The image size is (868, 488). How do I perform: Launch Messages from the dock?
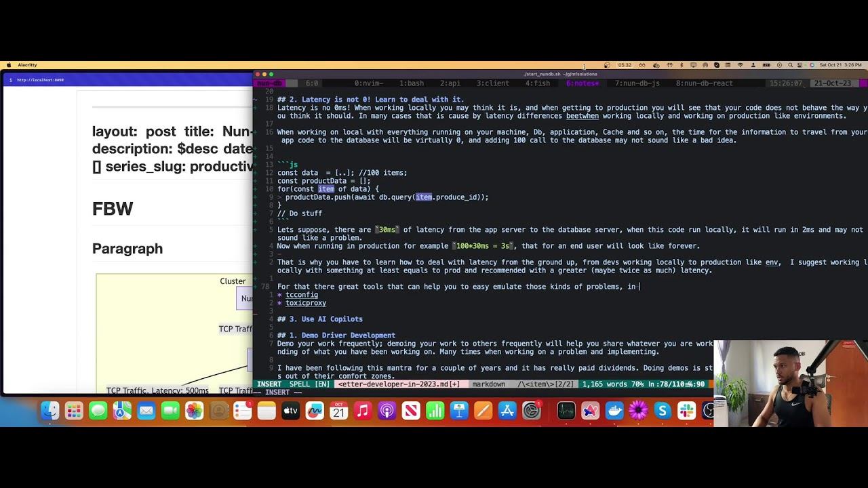(x=98, y=411)
